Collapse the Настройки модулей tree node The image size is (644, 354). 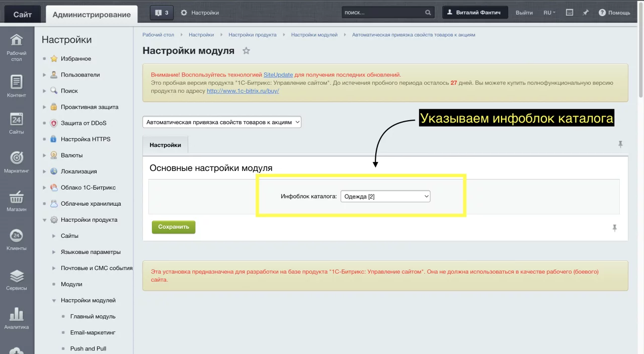point(54,300)
